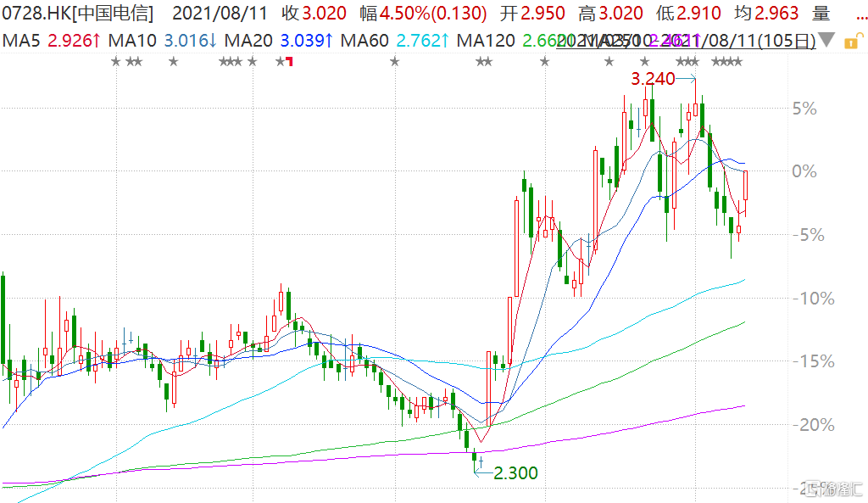Viewport: 868px width, 503px height.
Task: Click the change value 幅4.50%(0.130)
Action: tap(424, 13)
